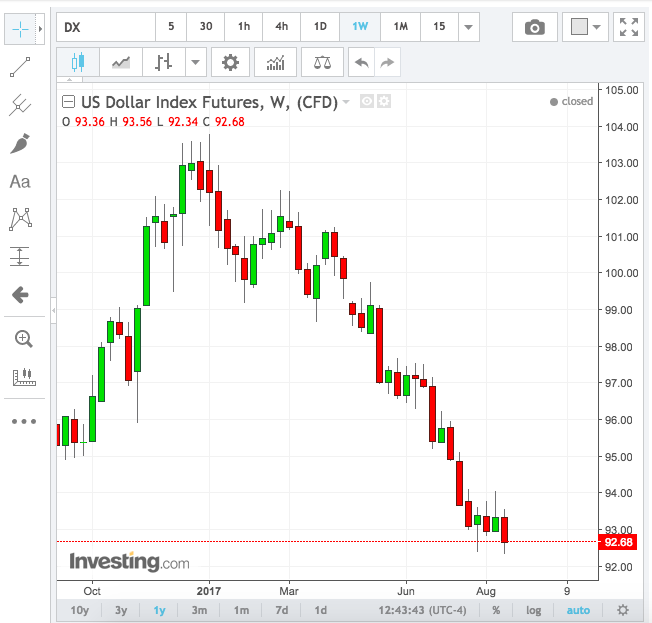Select the long position measurement tool
Screen dimensions: 652x623
pyautogui.click(x=20, y=256)
